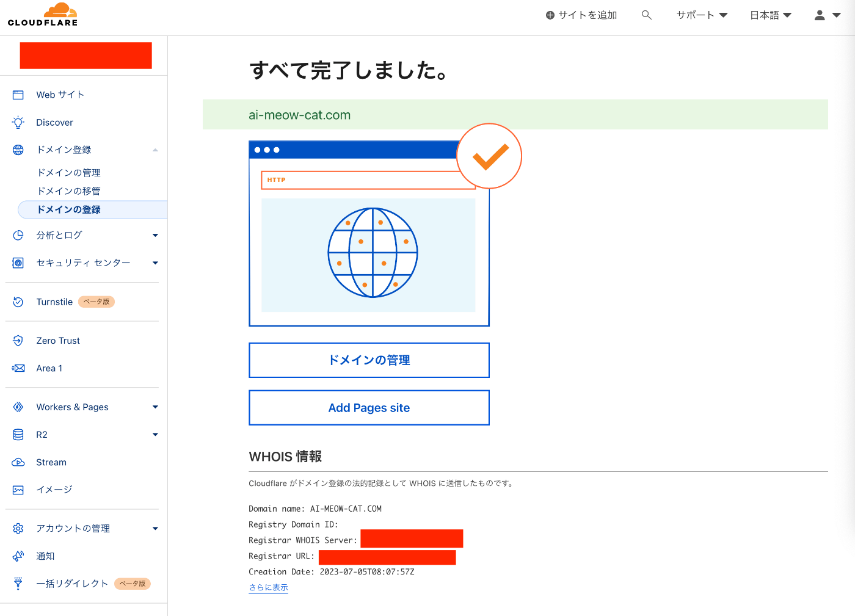Screen dimensions: 855x616
Task: Click the 一括リダイレクト ベータ版 badge
Action: (133, 584)
